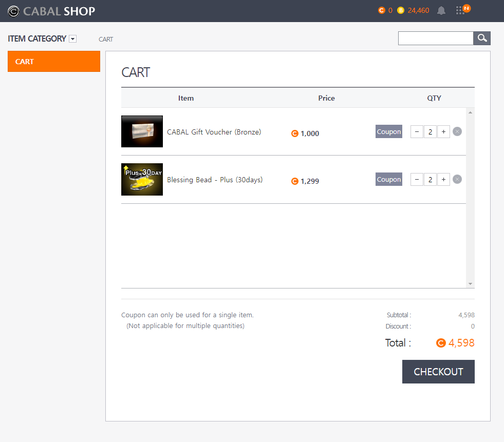Click the CHECKOUT button

click(x=438, y=372)
